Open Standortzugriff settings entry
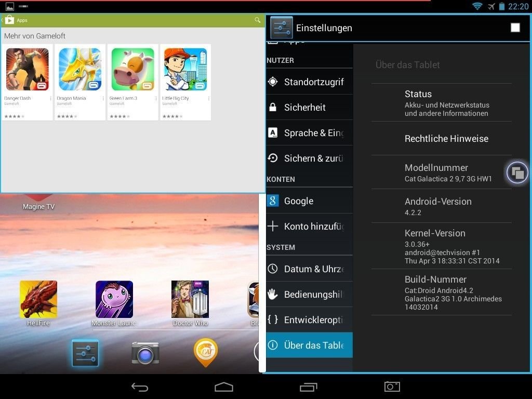Viewport: 532px width, 399px height. tap(310, 82)
